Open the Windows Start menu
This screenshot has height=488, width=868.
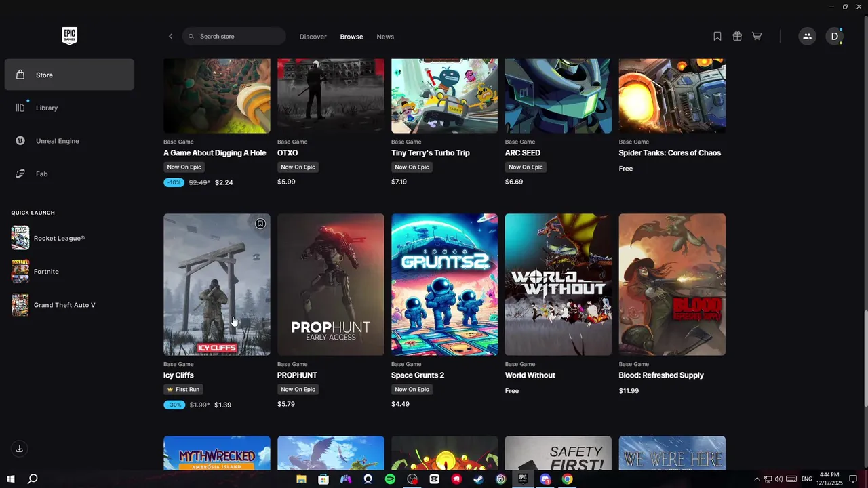tap(11, 479)
